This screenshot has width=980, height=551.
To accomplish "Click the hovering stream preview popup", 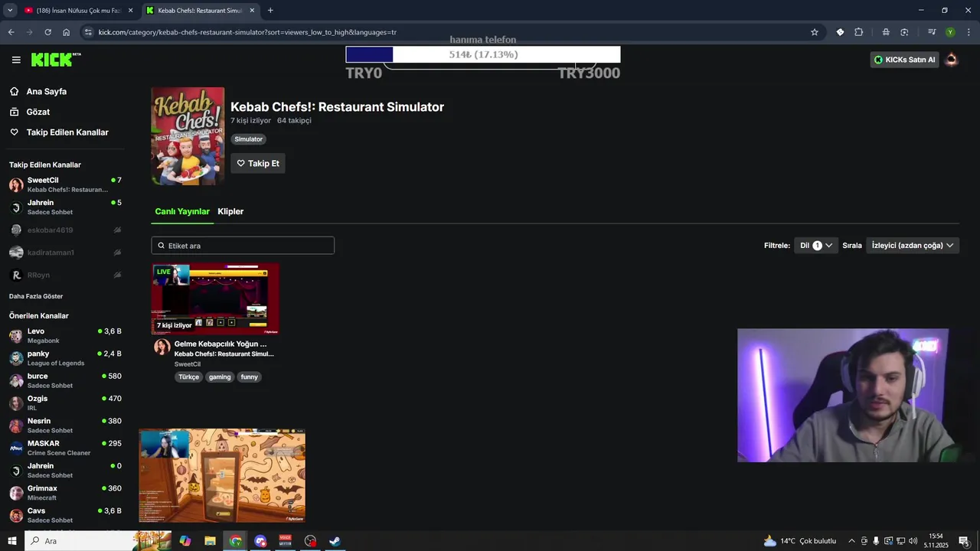I will click(222, 475).
